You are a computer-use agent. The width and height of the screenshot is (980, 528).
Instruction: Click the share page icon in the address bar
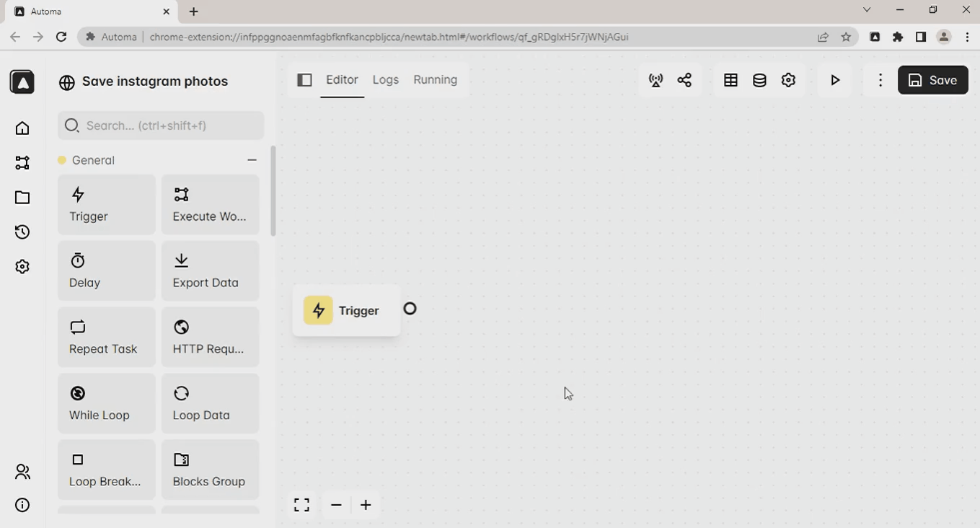823,37
